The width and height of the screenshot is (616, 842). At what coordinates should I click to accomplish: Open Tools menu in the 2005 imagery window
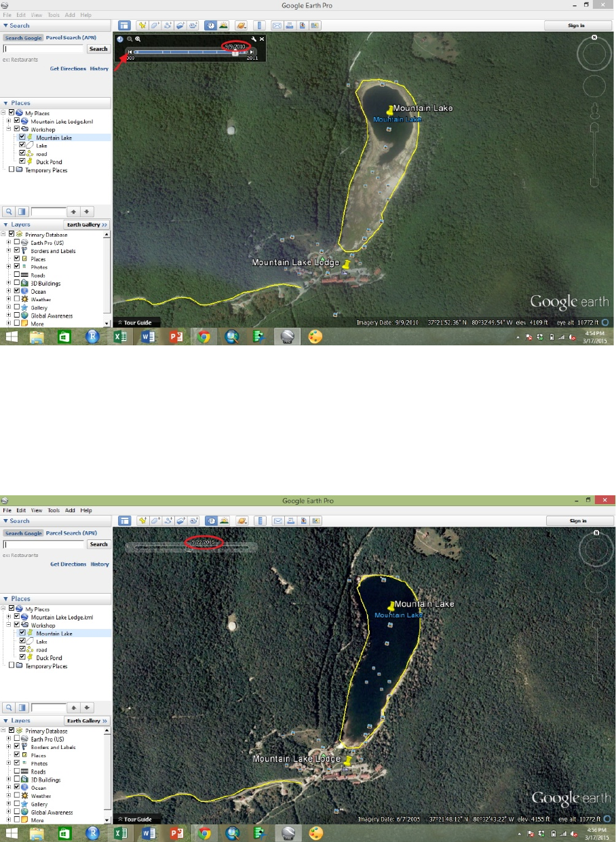[x=54, y=510]
